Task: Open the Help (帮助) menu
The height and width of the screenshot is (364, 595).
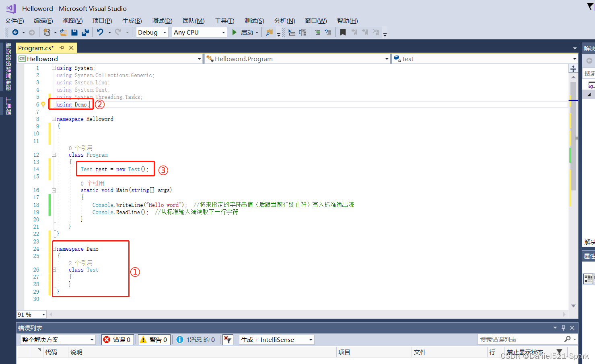Action: point(348,21)
